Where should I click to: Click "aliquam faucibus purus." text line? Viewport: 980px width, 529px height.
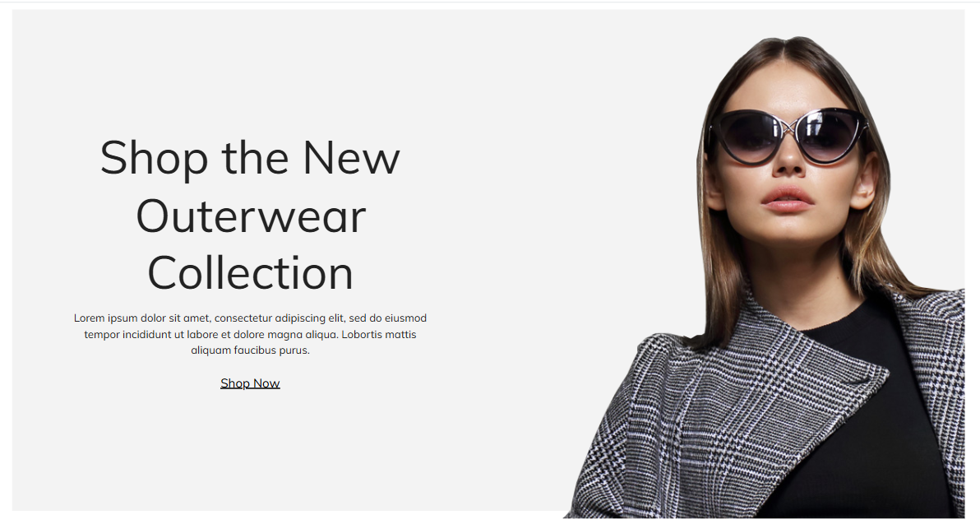pos(250,350)
